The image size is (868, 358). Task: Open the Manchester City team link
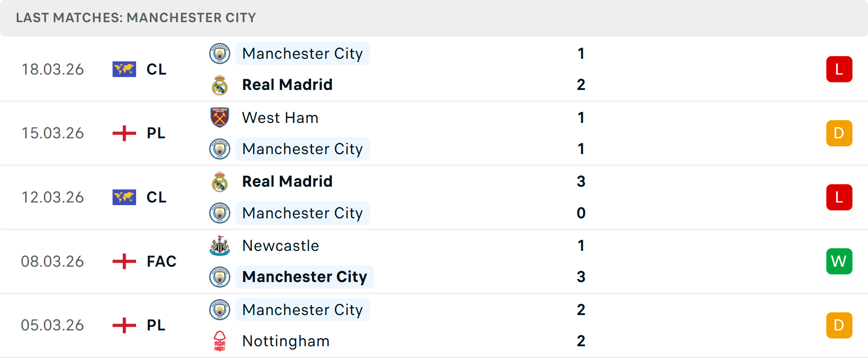(x=302, y=53)
